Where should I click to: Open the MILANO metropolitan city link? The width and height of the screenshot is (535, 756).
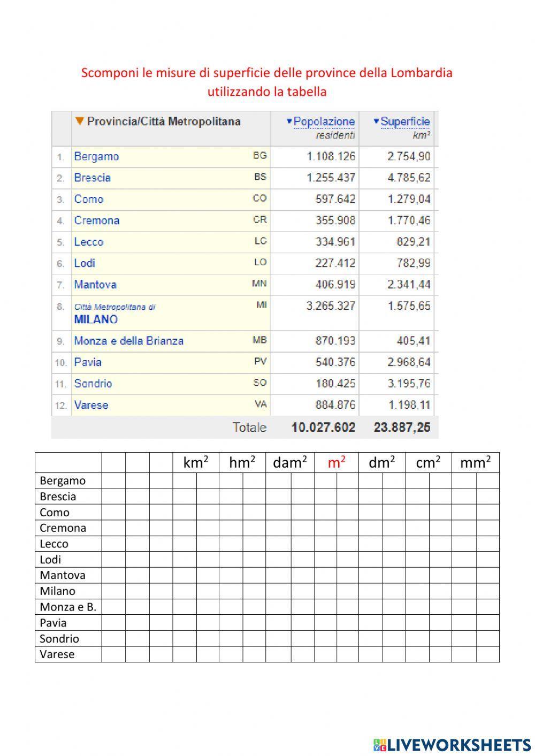[x=96, y=319]
